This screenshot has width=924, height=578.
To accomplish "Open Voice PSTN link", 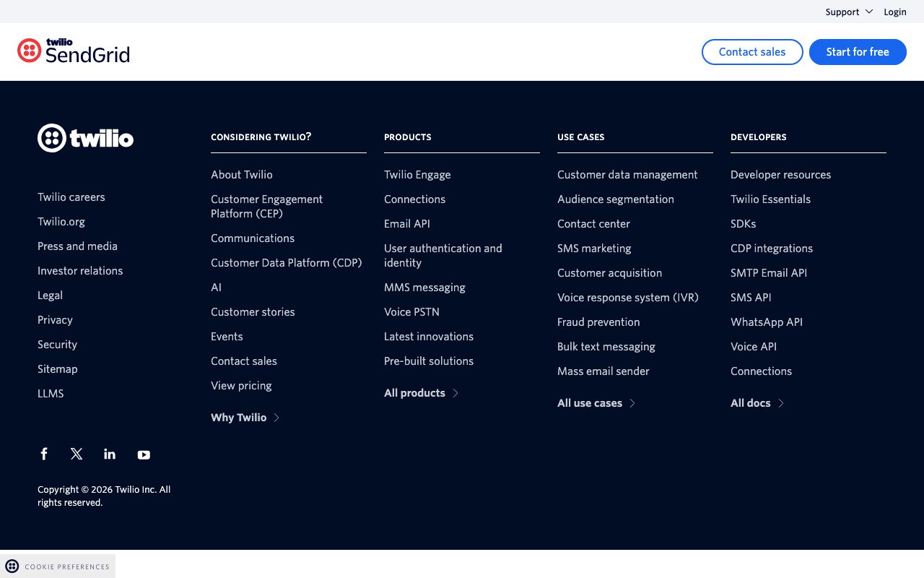I will click(x=411, y=312).
